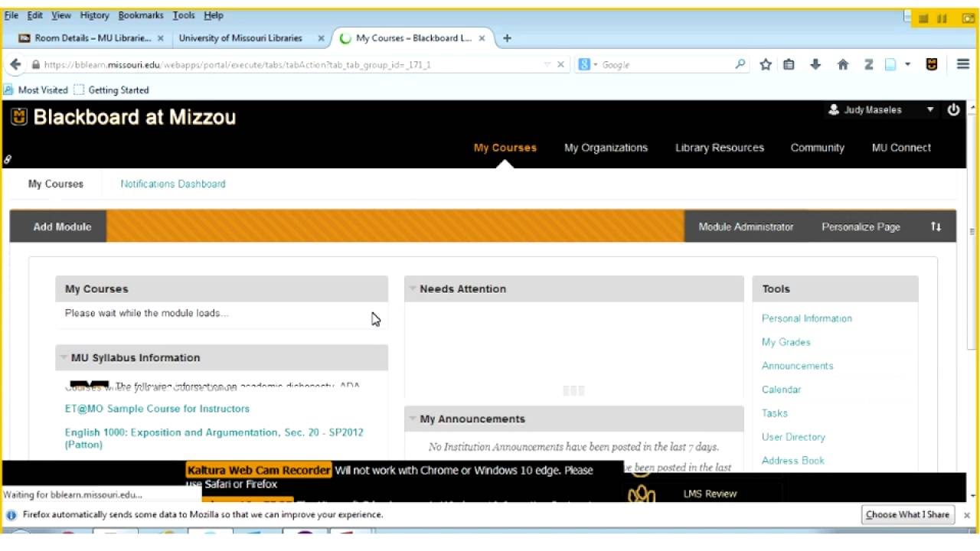Dismiss the Firefox data notification bar
This screenshot has height=551, width=980.
pyautogui.click(x=966, y=515)
